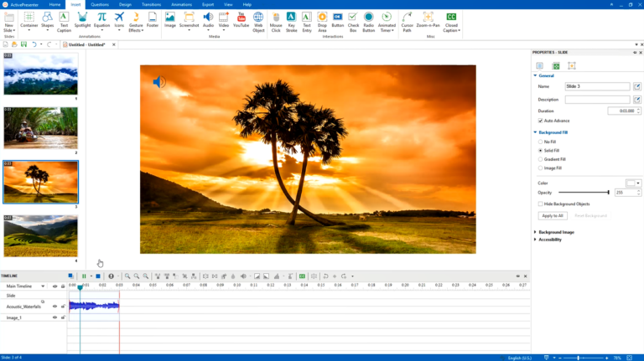Select the Gradient Fill radio button
644x361 pixels.
[541, 159]
